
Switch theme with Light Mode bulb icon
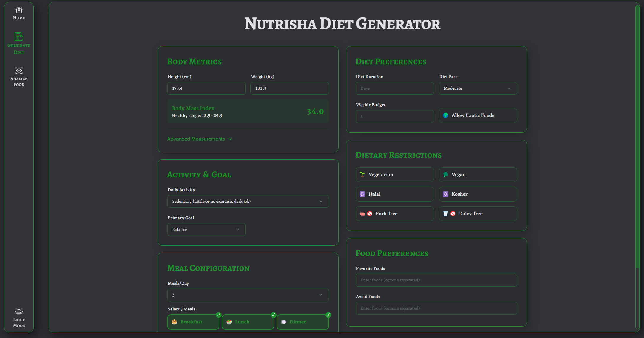19,311
